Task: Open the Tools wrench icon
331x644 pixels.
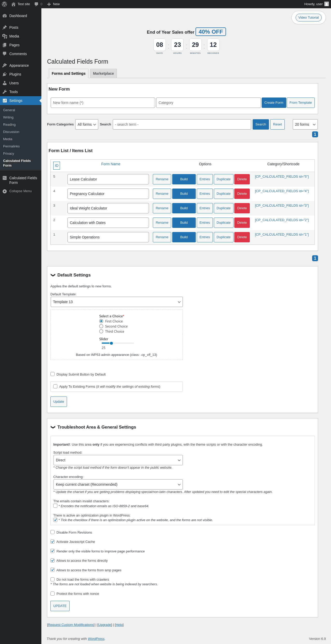Action: 5,92
